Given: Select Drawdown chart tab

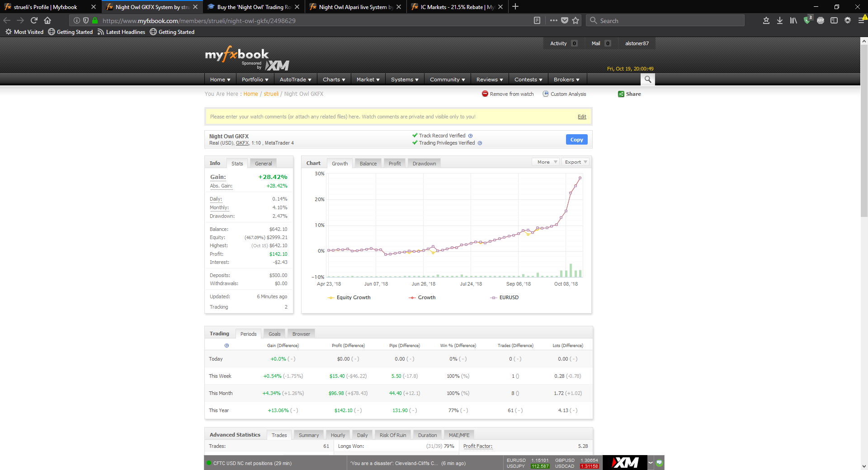Looking at the screenshot, I should [x=424, y=164].
